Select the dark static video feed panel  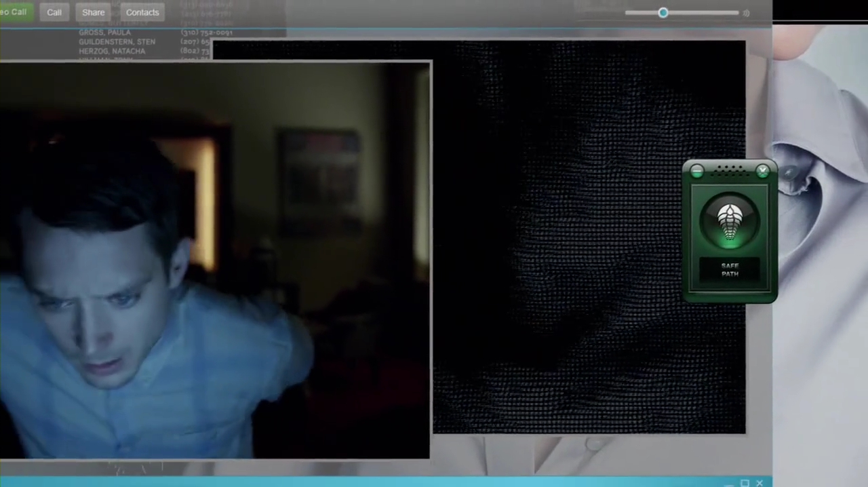coord(589,237)
